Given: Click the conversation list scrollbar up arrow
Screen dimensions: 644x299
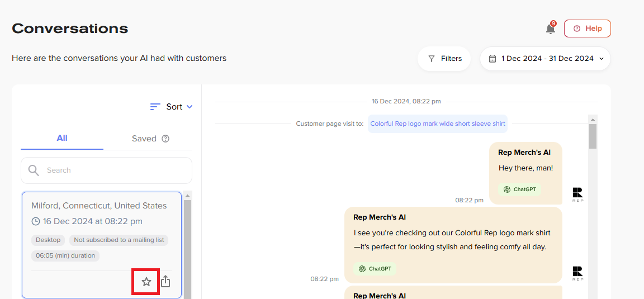Looking at the screenshot, I should pos(187,196).
